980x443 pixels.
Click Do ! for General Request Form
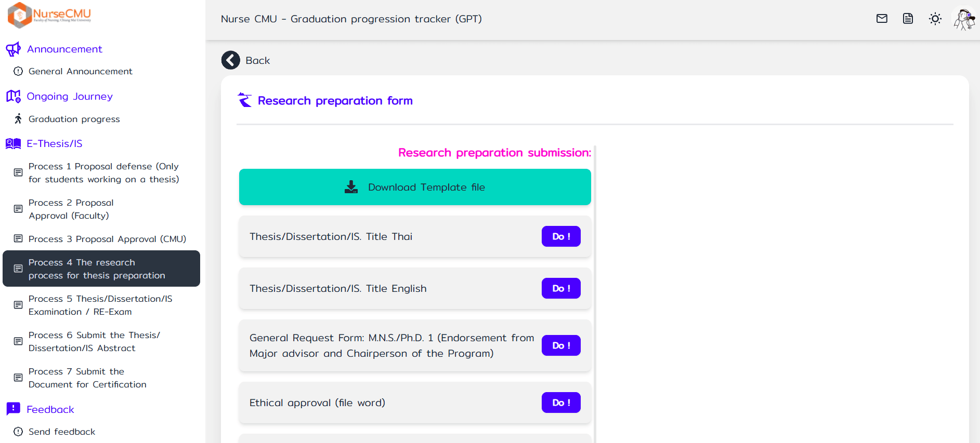click(560, 345)
